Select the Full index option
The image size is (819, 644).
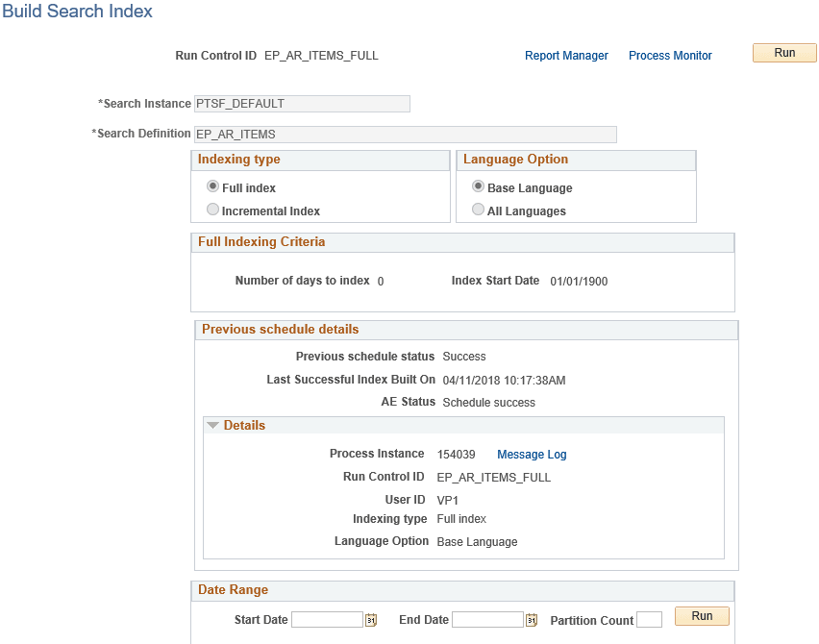[213, 187]
